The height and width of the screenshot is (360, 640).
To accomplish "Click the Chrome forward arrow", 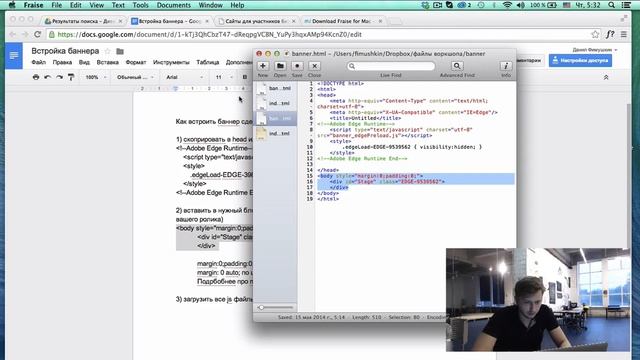I will click(x=24, y=35).
